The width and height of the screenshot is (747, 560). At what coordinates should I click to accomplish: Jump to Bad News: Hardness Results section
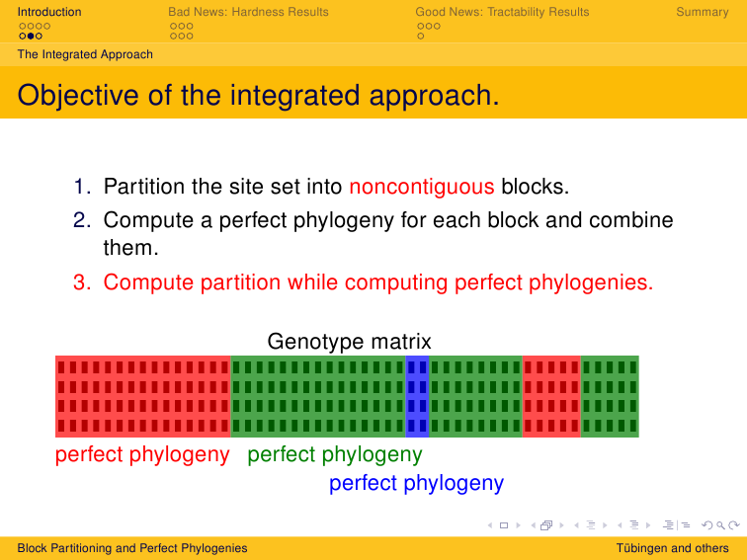tap(248, 12)
